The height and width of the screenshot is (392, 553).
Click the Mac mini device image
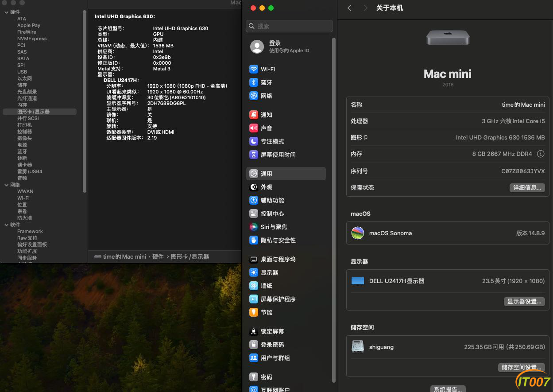[448, 37]
